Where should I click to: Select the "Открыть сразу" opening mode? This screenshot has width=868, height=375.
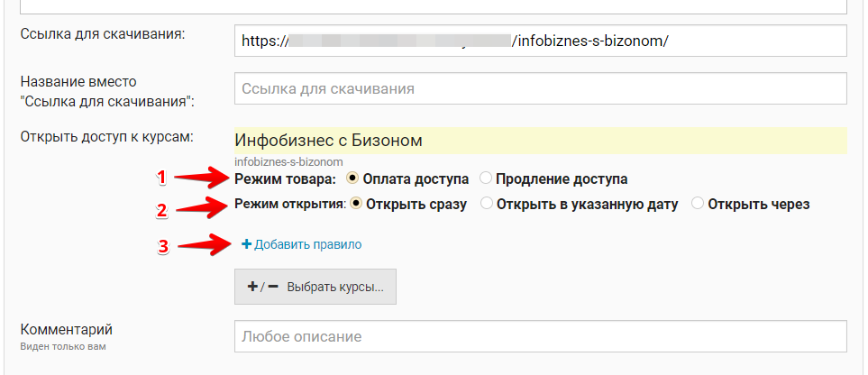coord(357,204)
